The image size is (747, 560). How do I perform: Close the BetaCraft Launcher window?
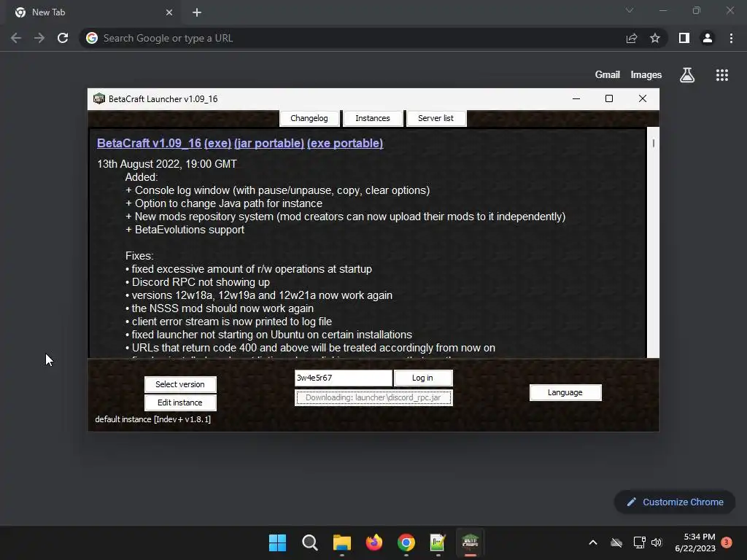642,98
